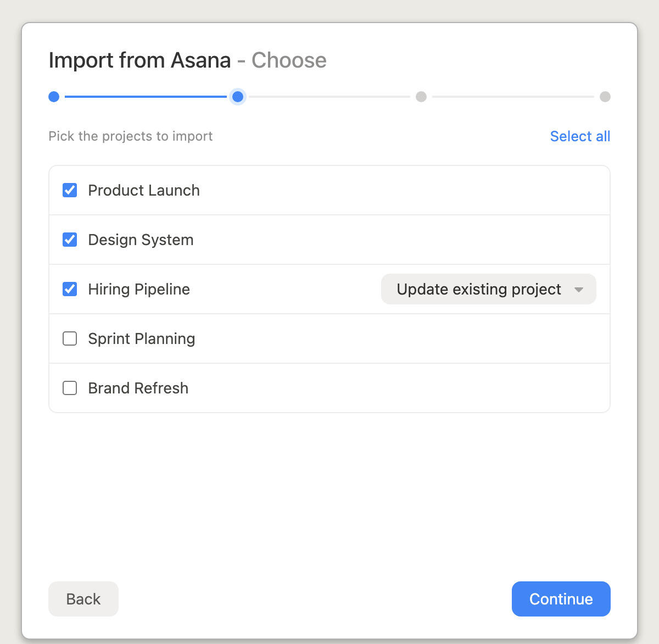Click the last progress step dot
The width and height of the screenshot is (659, 644).
(605, 97)
